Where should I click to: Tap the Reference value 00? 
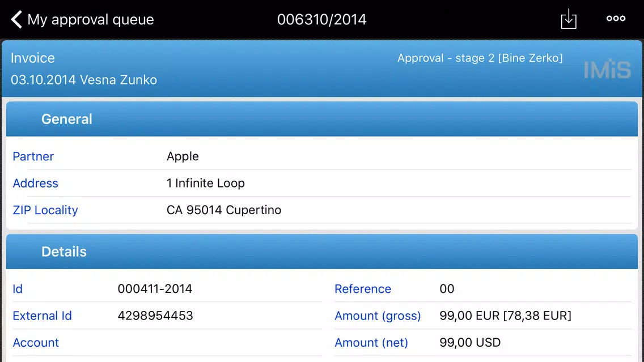pos(447,289)
